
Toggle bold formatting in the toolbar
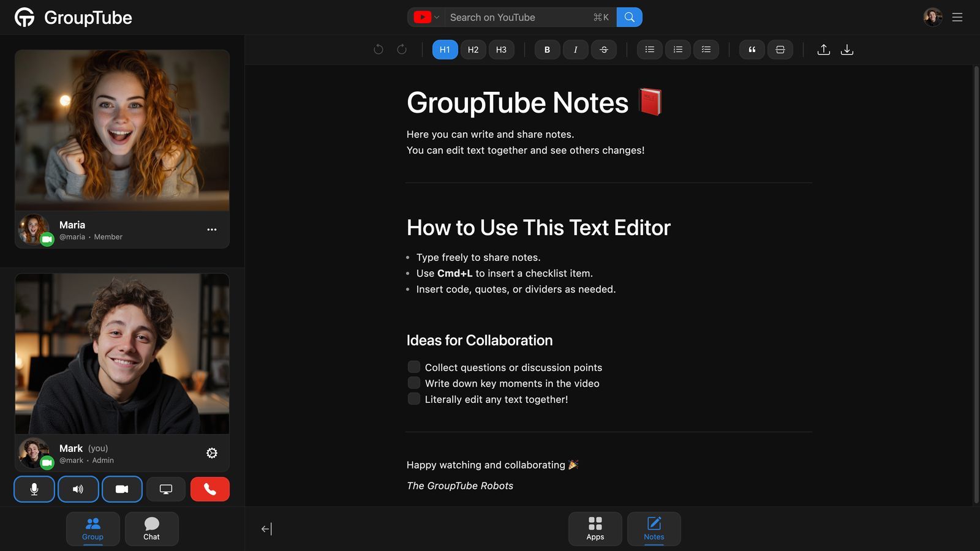(x=547, y=50)
